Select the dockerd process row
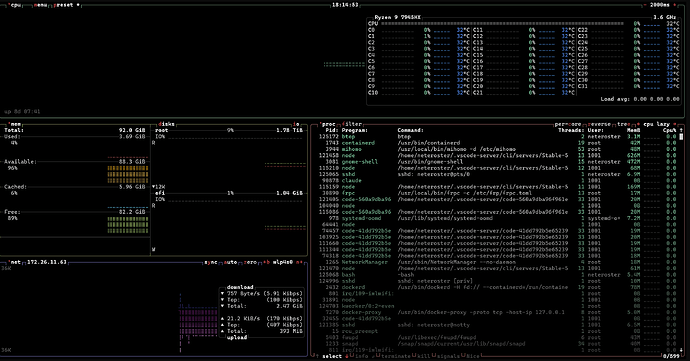 tap(497, 287)
